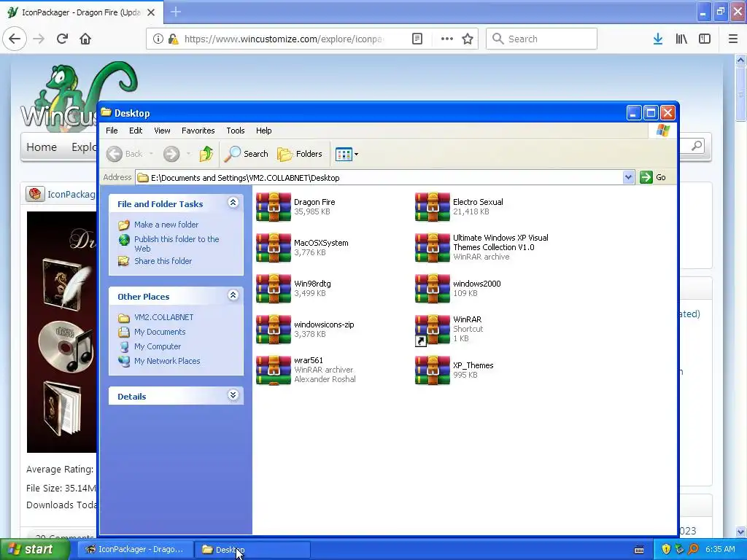Open the Edit menu
Image resolution: width=747 pixels, height=560 pixels.
(136, 131)
